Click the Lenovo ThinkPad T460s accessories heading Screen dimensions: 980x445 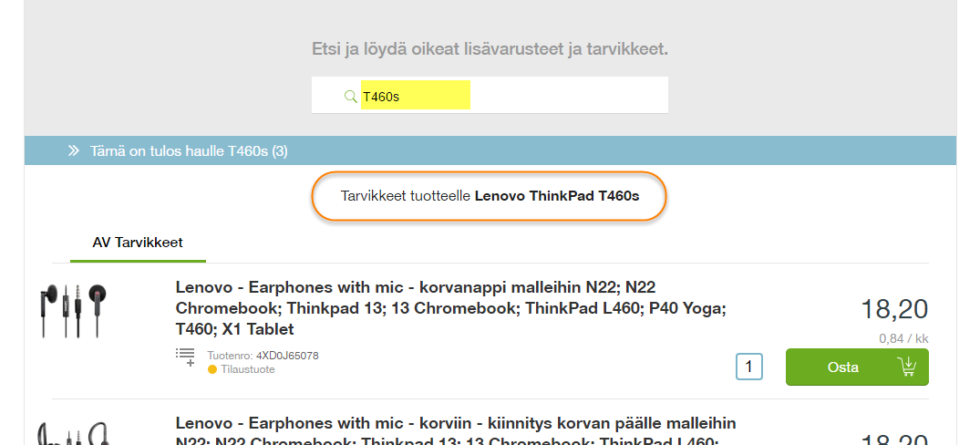pos(490,196)
